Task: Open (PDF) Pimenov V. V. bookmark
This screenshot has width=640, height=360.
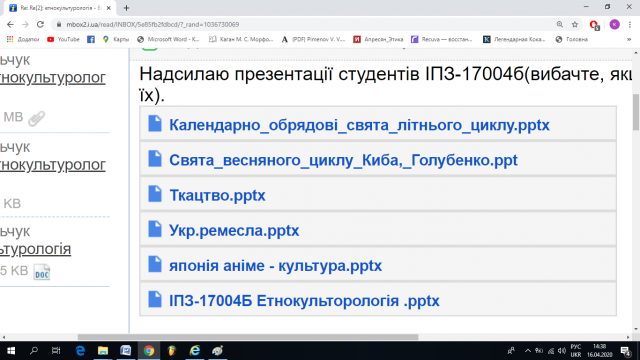Action: point(313,39)
